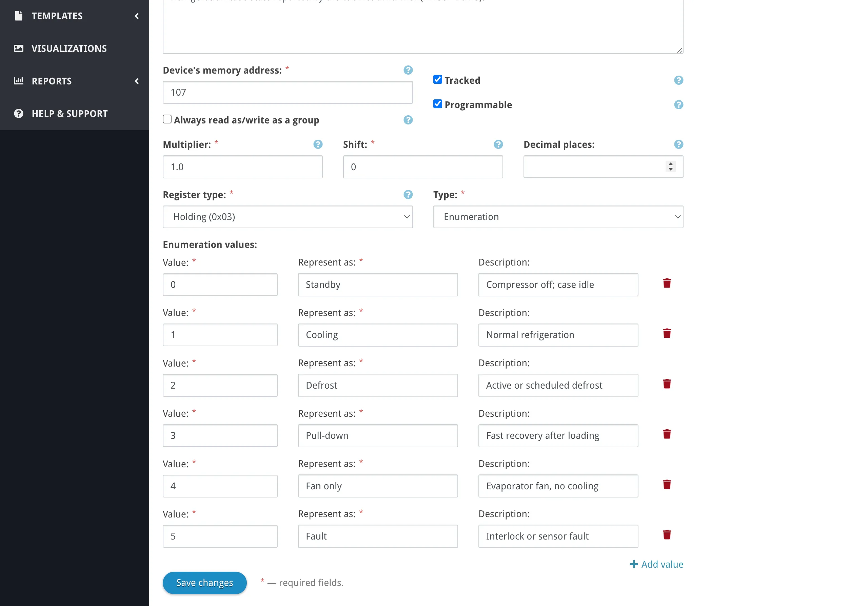The height and width of the screenshot is (606, 868).
Task: Open the Type dropdown showing Enumeration
Action: tap(558, 217)
